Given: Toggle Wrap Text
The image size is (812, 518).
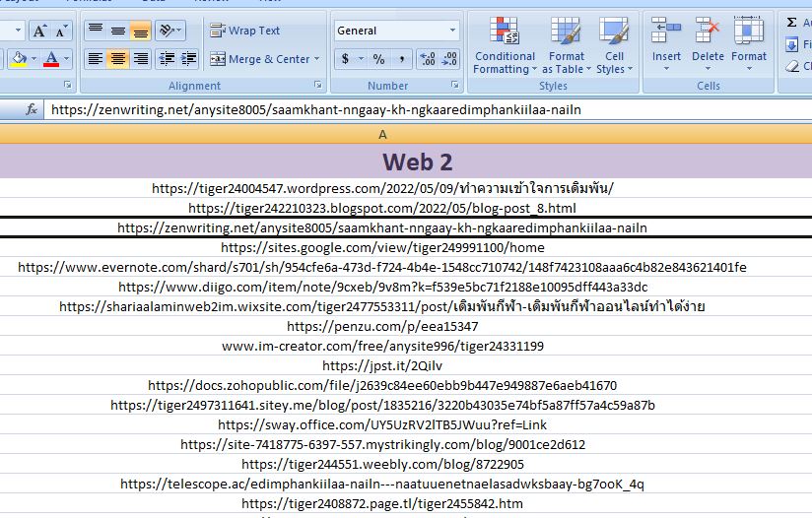Looking at the screenshot, I should coord(244,32).
